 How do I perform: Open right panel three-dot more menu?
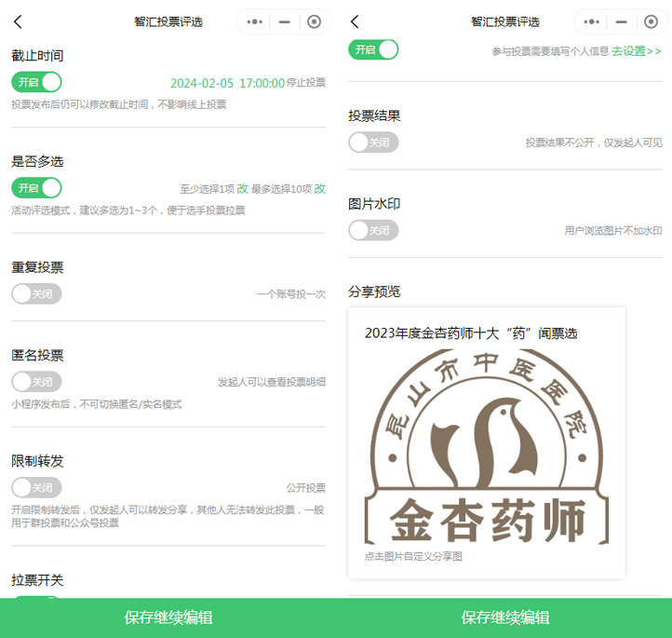click(591, 21)
